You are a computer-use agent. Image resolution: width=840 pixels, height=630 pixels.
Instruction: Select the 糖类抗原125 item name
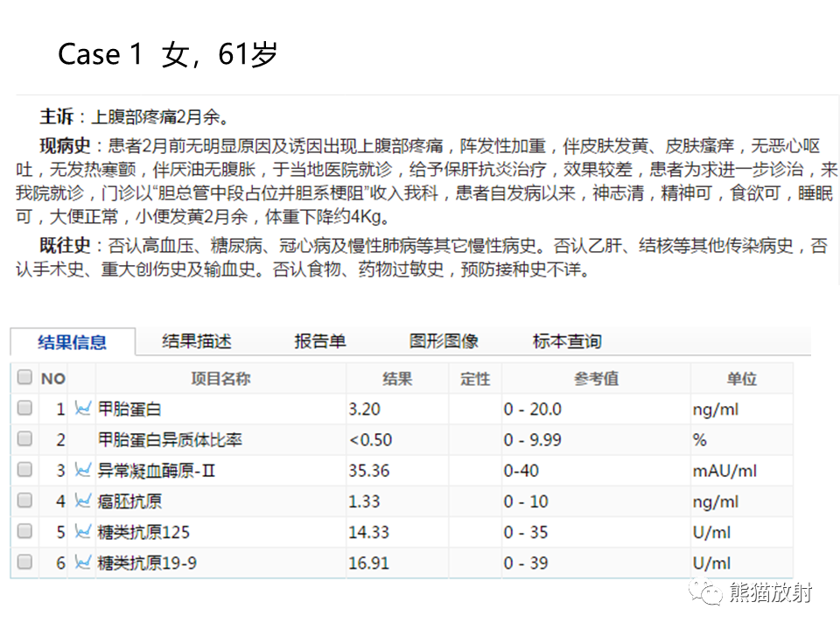pyautogui.click(x=143, y=532)
